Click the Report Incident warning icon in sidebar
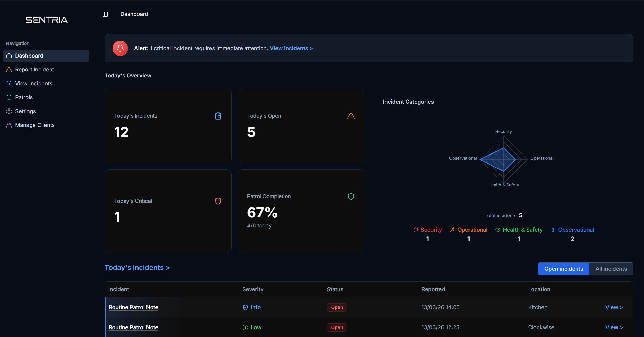 [x=9, y=70]
